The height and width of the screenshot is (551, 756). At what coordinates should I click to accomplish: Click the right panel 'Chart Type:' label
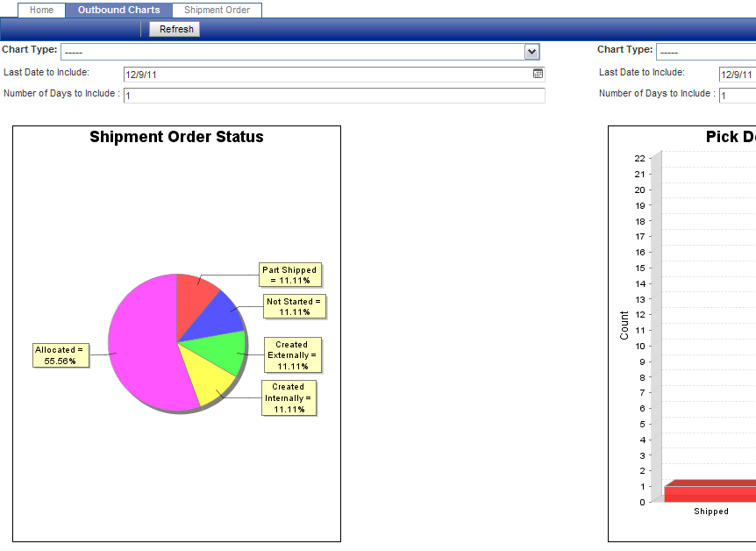click(x=624, y=49)
